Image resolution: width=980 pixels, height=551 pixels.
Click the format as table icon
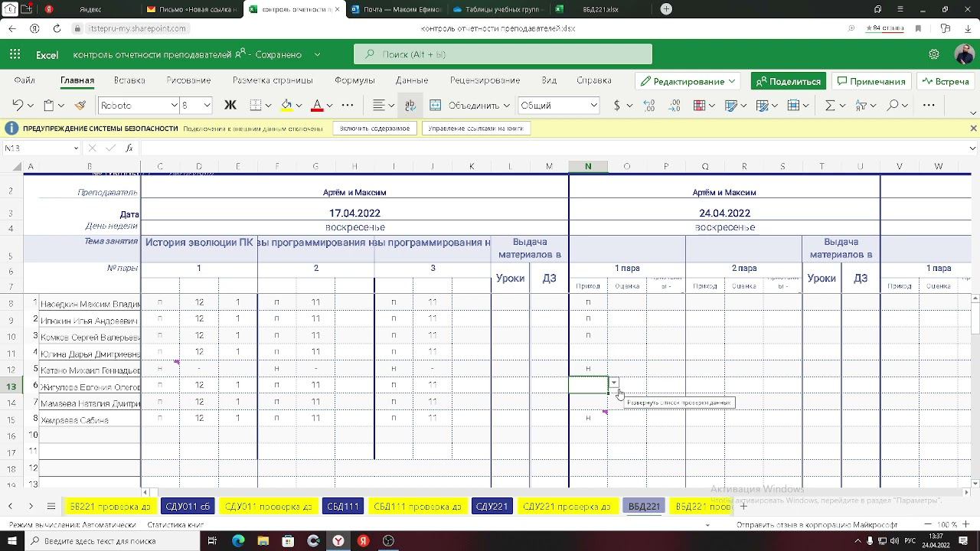point(762,106)
